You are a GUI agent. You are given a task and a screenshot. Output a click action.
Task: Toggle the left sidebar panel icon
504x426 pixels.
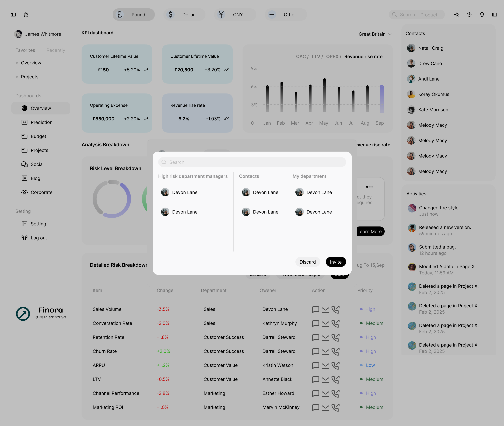(13, 15)
